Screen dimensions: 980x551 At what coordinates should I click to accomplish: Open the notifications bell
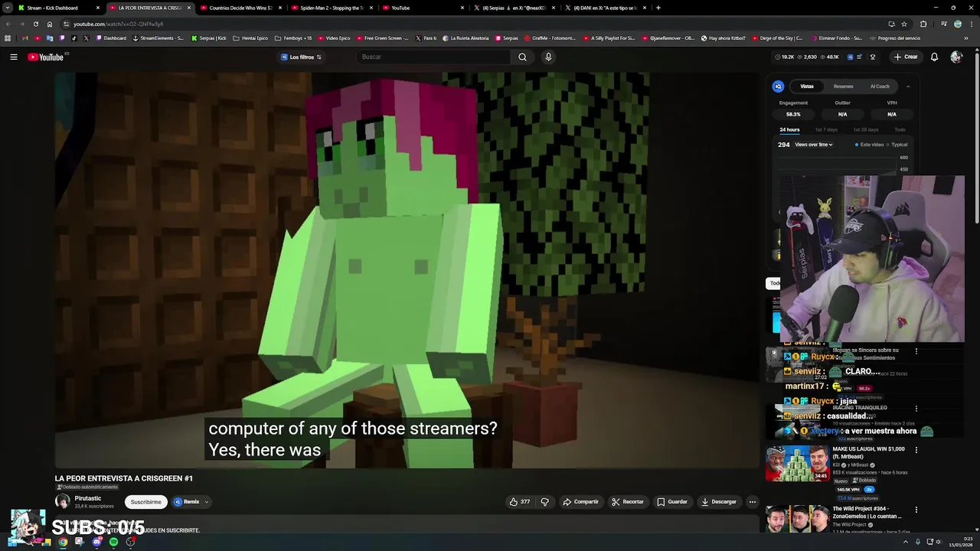(934, 57)
